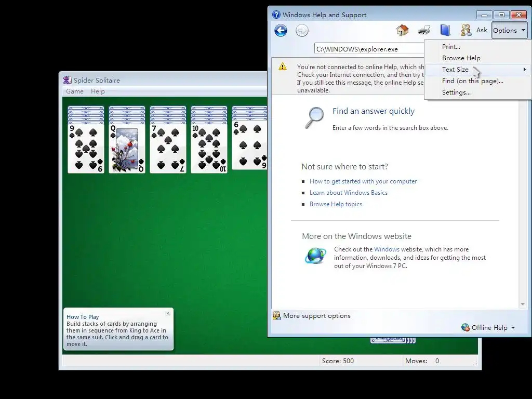The image size is (532, 399).
Task: Click the magnifying glass search icon
Action: (x=314, y=118)
